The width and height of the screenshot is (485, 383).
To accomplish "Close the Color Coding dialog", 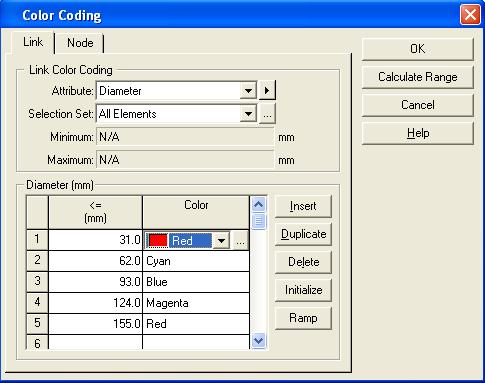I will pos(470,15).
